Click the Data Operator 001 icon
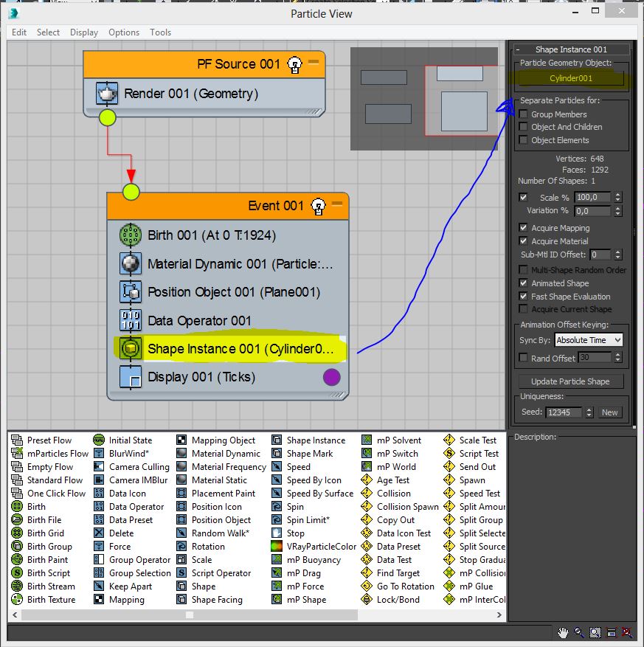Image resolution: width=644 pixels, height=647 pixels. pyautogui.click(x=131, y=320)
